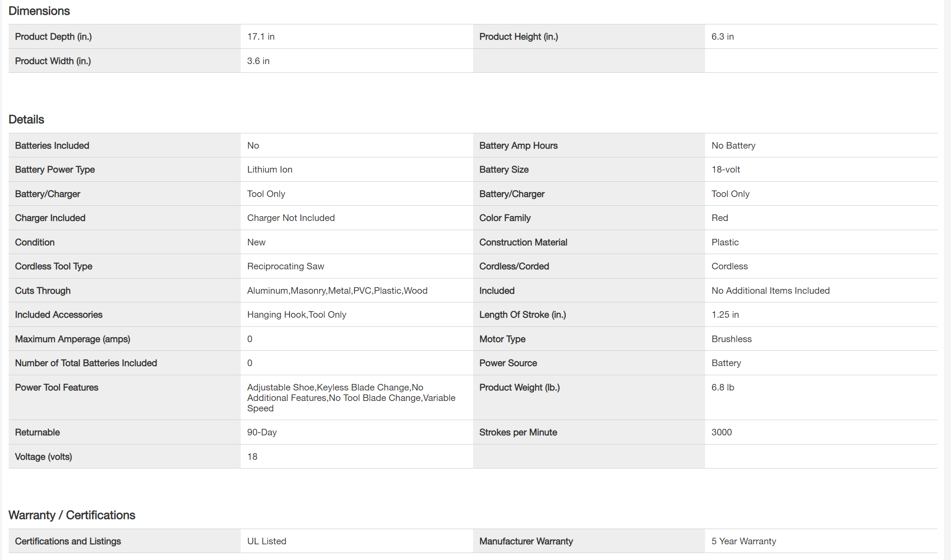
Task: Select the Cuts Through materials list
Action: (x=337, y=291)
